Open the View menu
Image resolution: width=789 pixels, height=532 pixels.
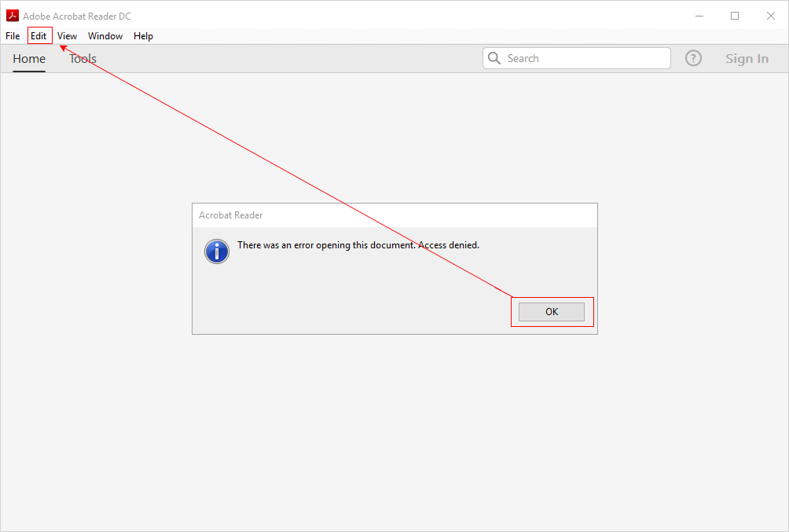coord(67,35)
